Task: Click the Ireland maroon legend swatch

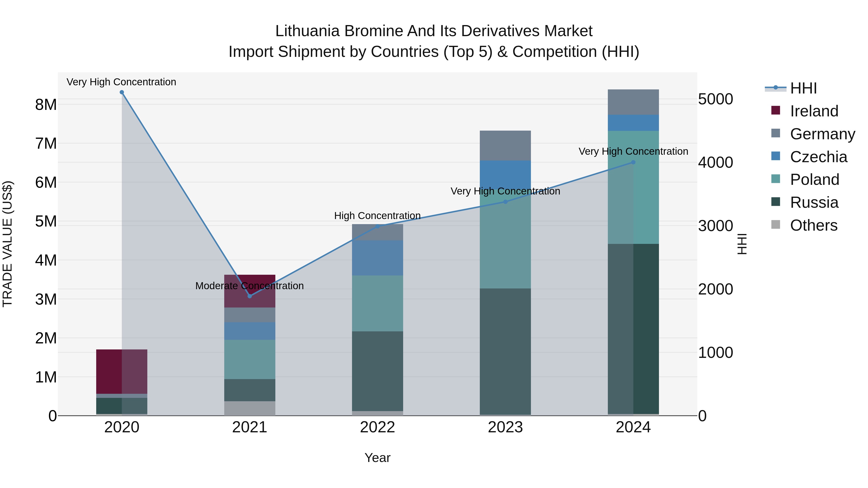Action: click(776, 110)
